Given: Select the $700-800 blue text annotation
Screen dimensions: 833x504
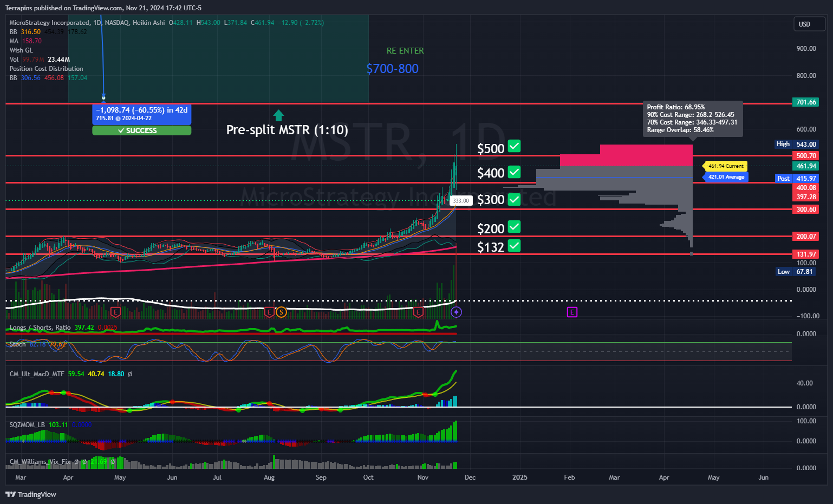Looking at the screenshot, I should point(392,69).
